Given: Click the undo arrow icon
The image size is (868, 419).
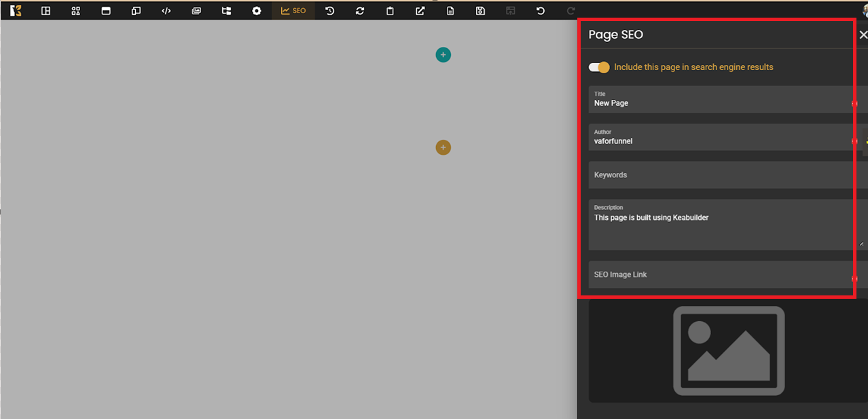Looking at the screenshot, I should [x=541, y=11].
